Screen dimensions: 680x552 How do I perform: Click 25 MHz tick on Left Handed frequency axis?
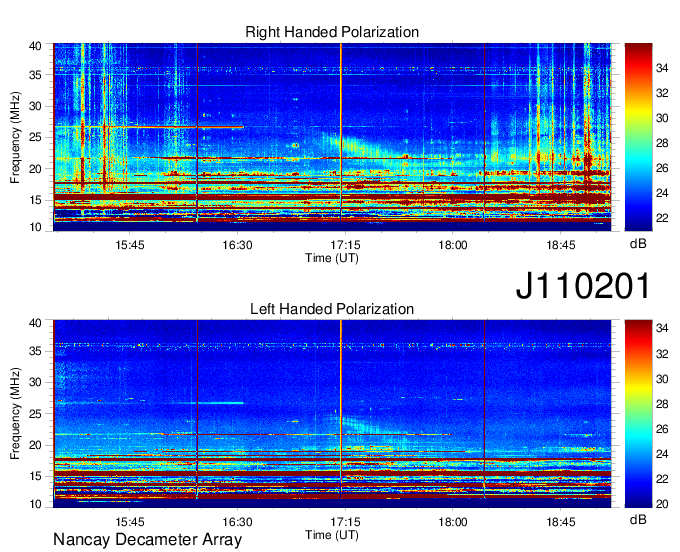(x=35, y=414)
